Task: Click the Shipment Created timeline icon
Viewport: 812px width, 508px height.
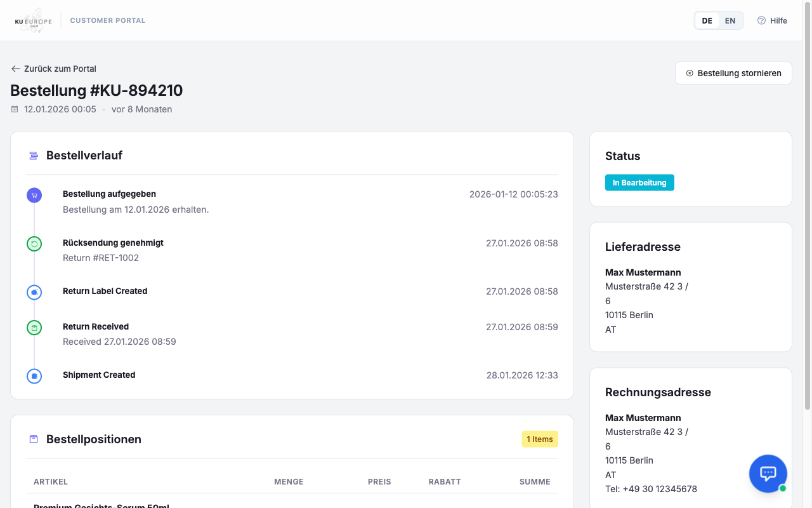Action: [34, 376]
